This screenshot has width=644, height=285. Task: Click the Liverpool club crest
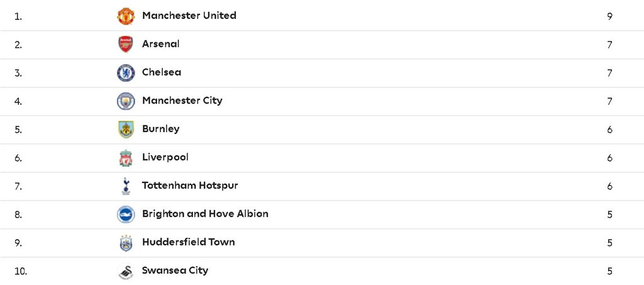(x=126, y=158)
